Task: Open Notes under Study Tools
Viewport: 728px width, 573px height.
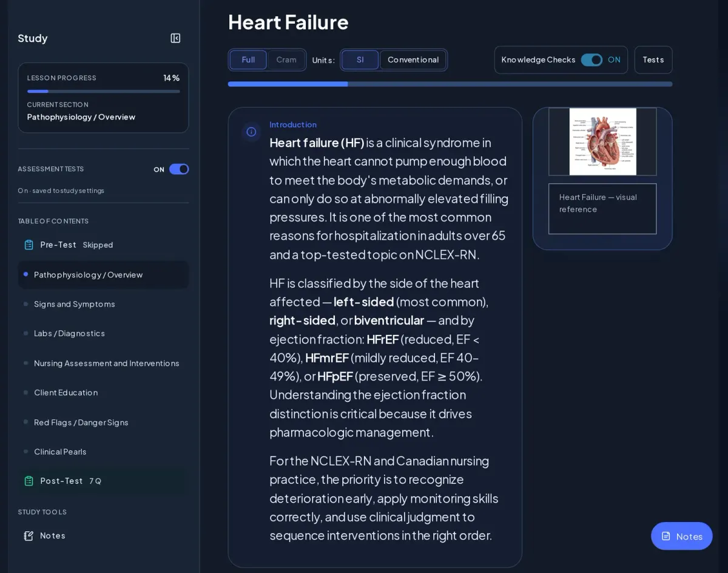Action: (103, 535)
